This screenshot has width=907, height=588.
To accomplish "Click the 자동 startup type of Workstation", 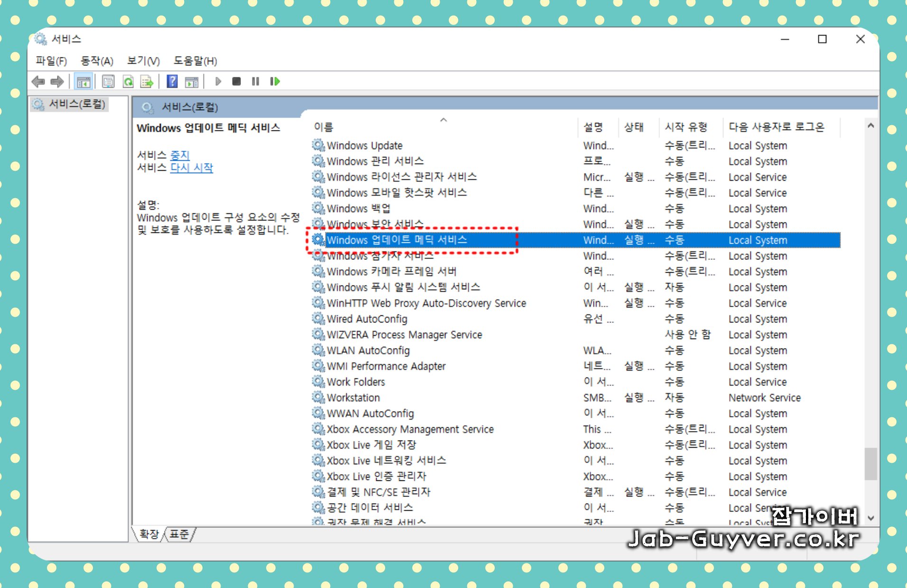I will pyautogui.click(x=674, y=397).
